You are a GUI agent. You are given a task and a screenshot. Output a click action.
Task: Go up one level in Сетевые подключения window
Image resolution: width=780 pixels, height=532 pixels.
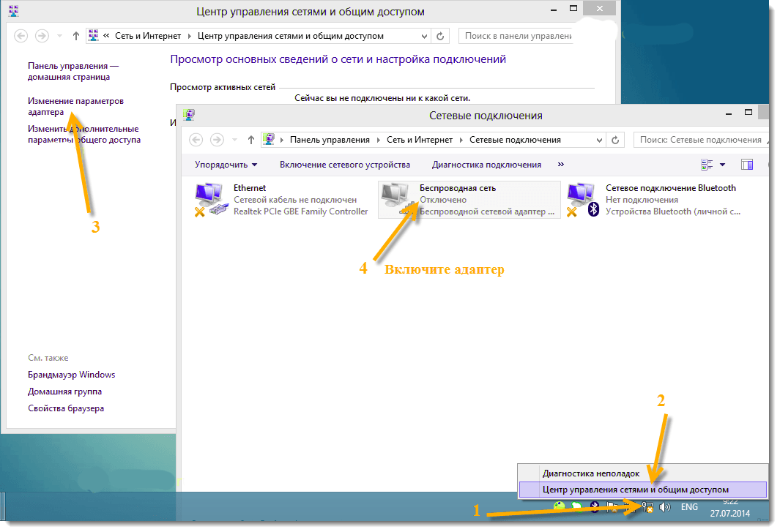click(x=251, y=140)
